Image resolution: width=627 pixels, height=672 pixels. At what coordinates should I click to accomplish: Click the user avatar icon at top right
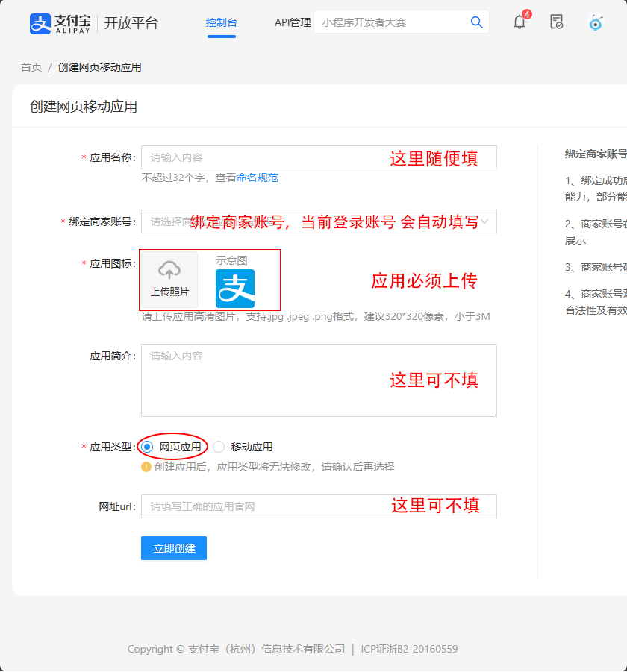596,23
